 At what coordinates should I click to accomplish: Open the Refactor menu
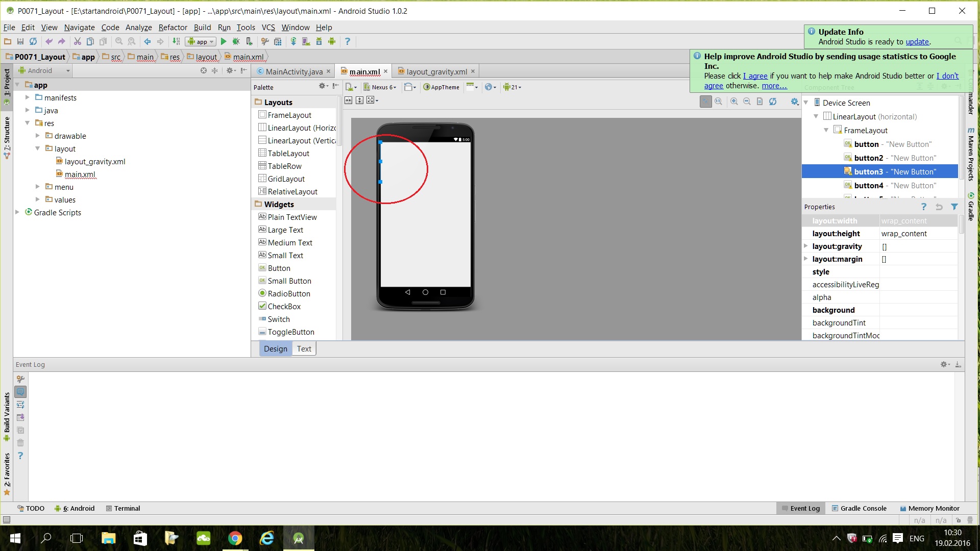pos(173,28)
